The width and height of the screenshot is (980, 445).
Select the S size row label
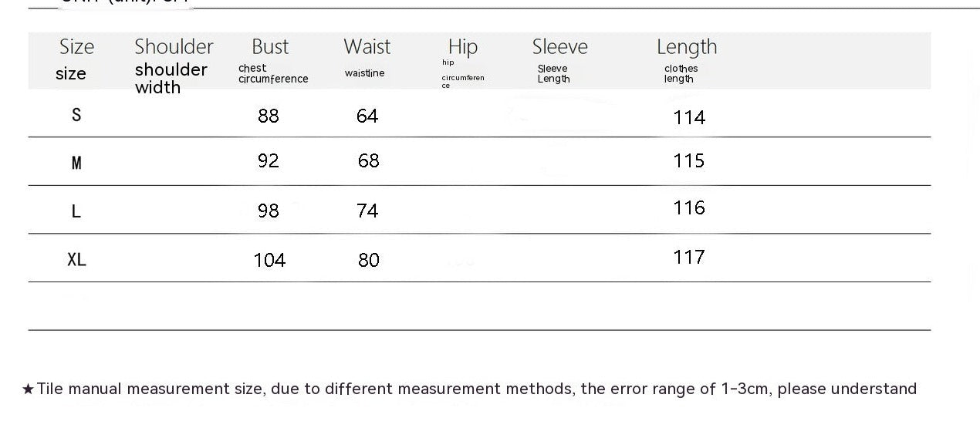[x=76, y=115]
